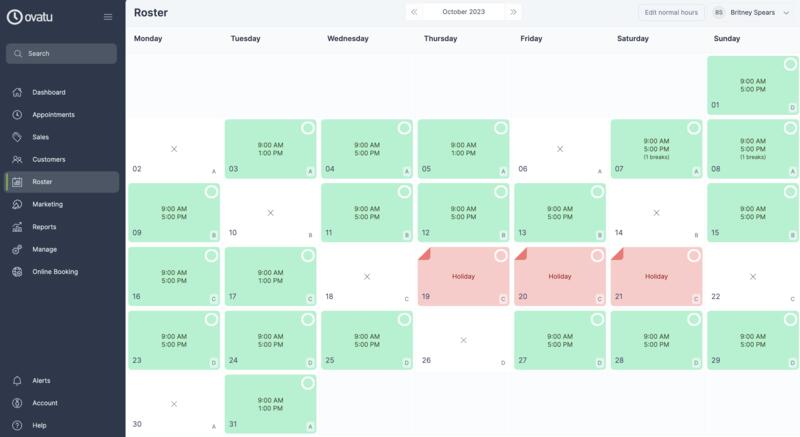Go to previous month with left arrows
Viewport: 800px width, 437px height.
[x=414, y=12]
